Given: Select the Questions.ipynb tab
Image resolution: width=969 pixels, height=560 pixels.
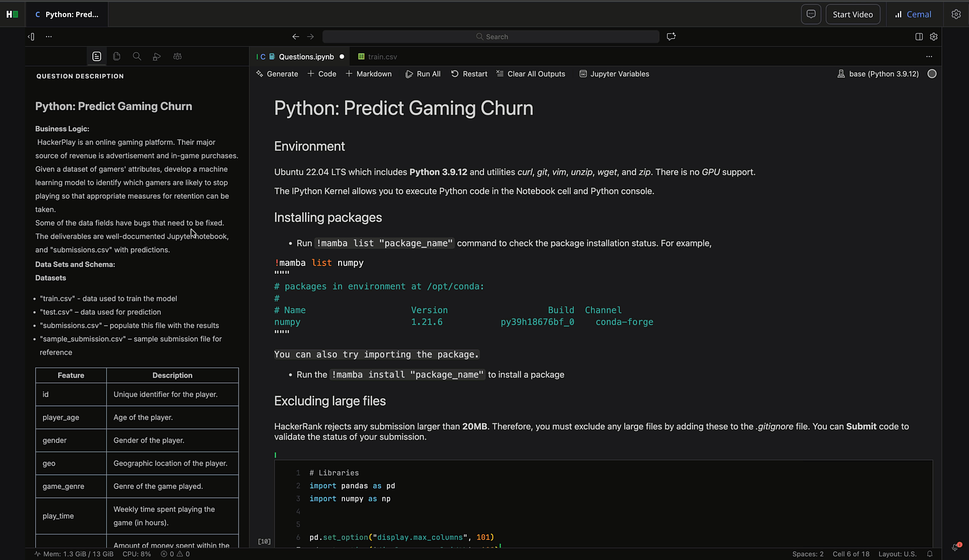Looking at the screenshot, I should [x=306, y=57].
